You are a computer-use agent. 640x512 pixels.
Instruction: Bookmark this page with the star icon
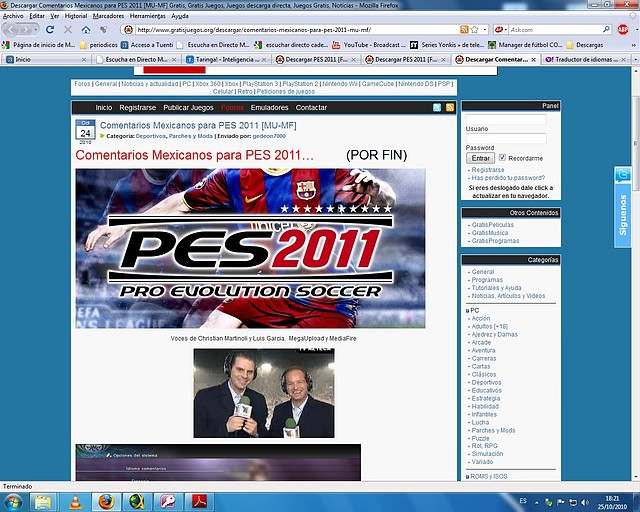point(474,29)
